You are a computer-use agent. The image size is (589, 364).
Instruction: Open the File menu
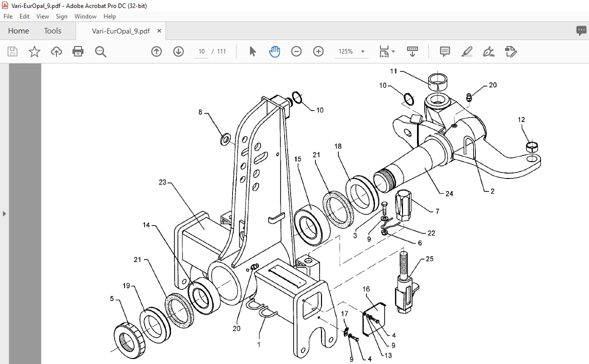tap(8, 16)
